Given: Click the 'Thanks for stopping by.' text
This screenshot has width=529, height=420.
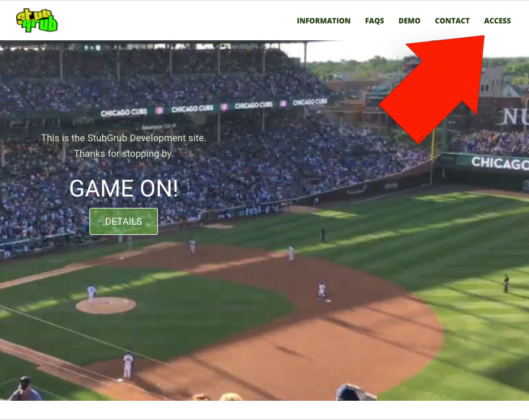Looking at the screenshot, I should click(124, 154).
